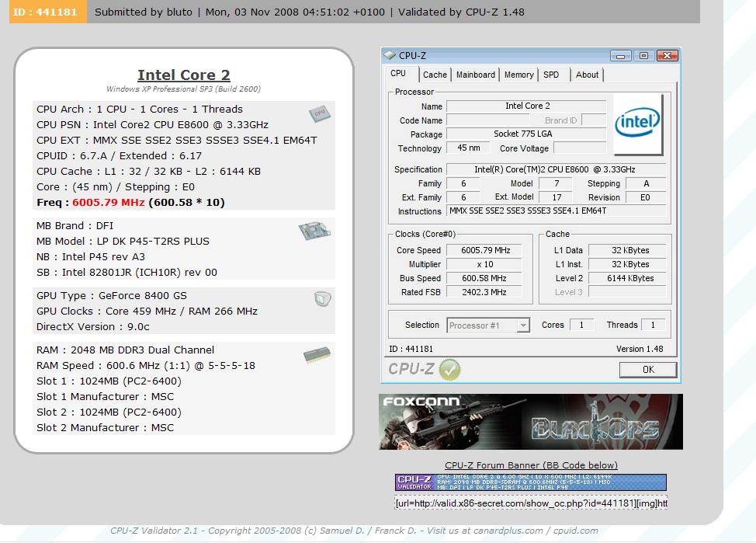Click the GPU icon beside GeForce 8400 GS
Image resolution: width=756 pixels, height=543 pixels.
click(323, 299)
